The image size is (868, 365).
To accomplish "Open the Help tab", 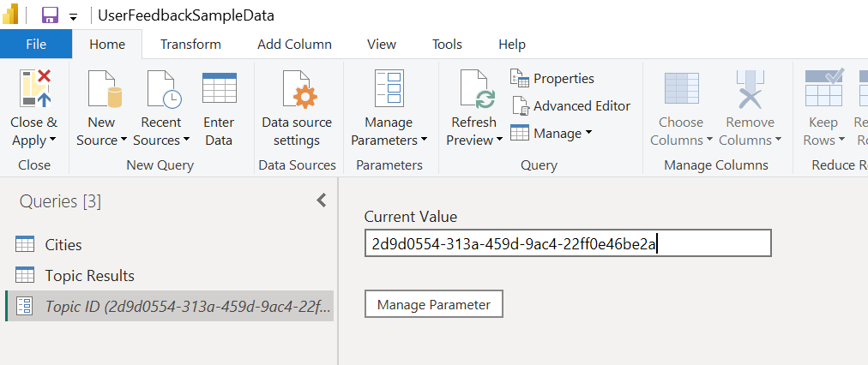I will click(512, 45).
